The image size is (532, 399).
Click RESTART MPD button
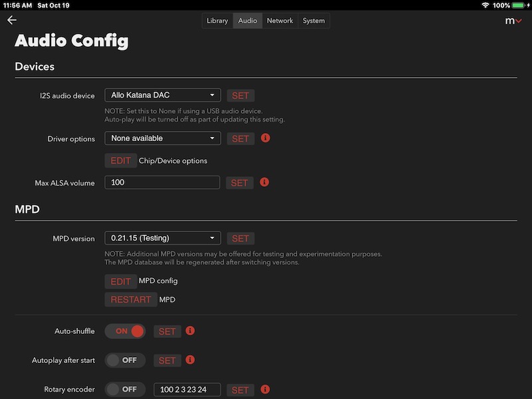pos(130,300)
